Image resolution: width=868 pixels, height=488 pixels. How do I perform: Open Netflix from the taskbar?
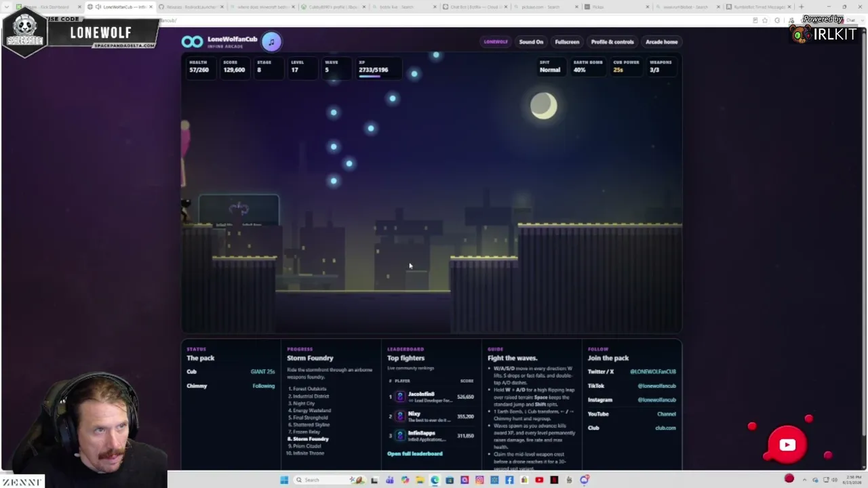(554, 480)
